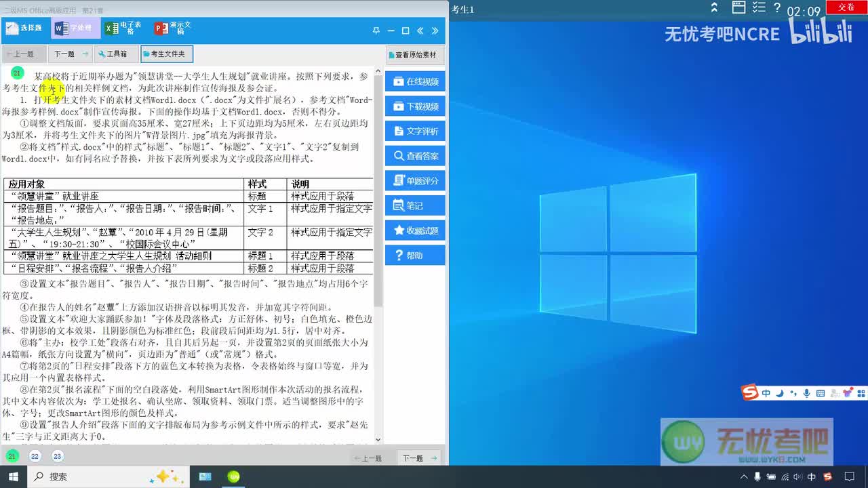Click green WY app taskbar icon
868x488 pixels.
click(x=233, y=476)
